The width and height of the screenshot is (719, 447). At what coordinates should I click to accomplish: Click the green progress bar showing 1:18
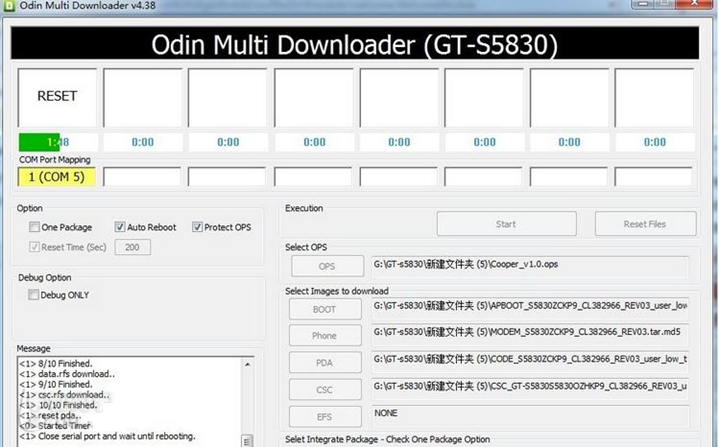58,143
